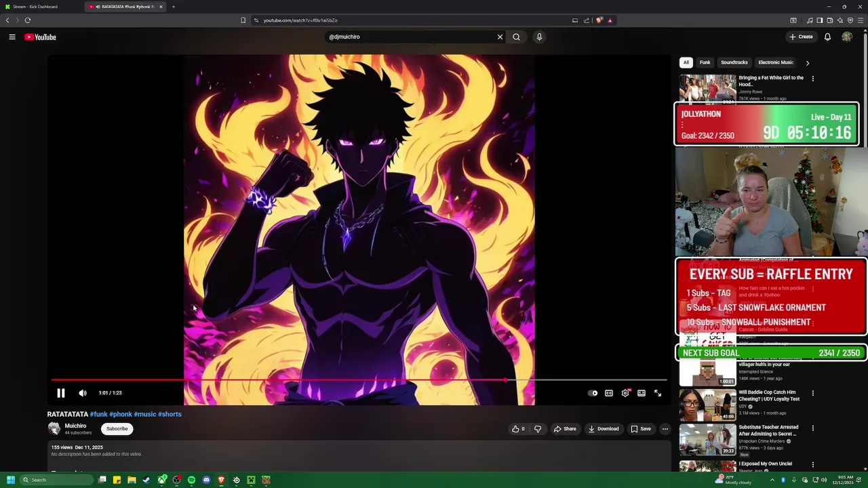
Task: Open Discord from the taskbar
Action: coord(206,480)
